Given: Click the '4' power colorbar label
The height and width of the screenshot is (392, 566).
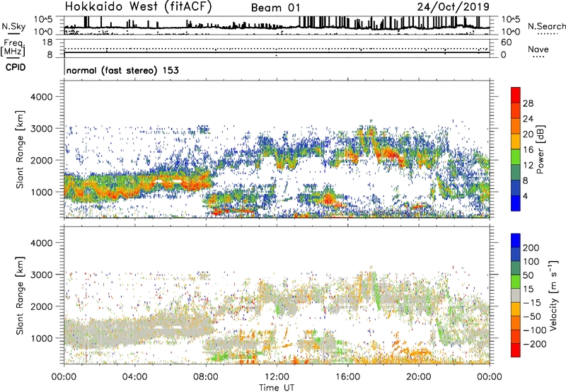Looking at the screenshot, I should click(x=526, y=197).
